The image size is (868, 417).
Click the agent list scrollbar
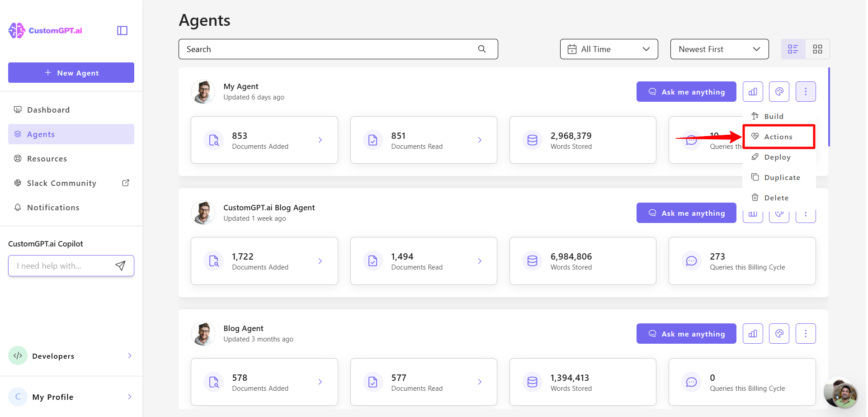coord(829,107)
